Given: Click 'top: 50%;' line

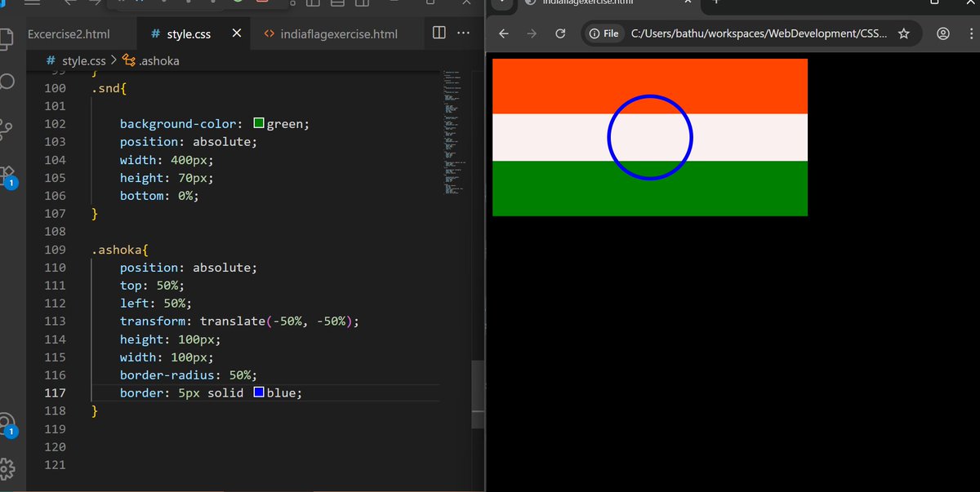Looking at the screenshot, I should (x=152, y=286).
